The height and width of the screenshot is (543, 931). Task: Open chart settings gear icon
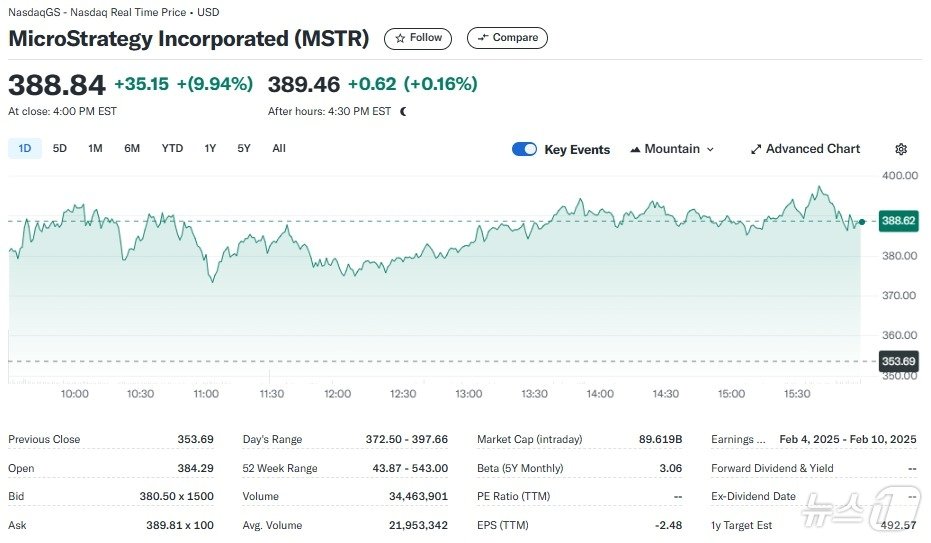(901, 149)
